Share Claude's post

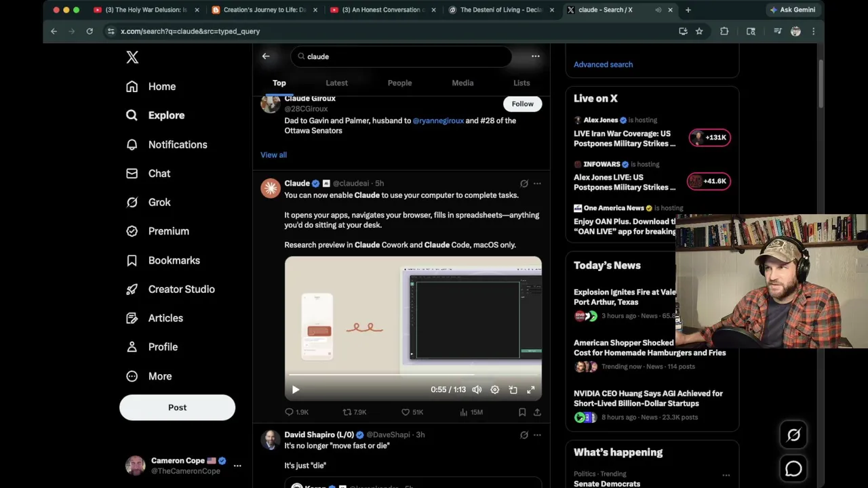537,412
